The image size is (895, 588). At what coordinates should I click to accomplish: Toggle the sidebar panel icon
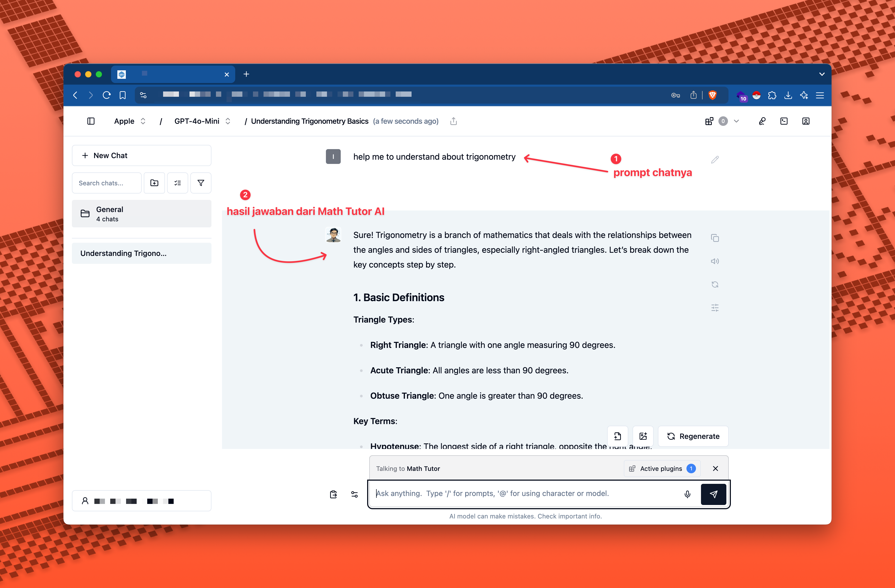pyautogui.click(x=91, y=121)
